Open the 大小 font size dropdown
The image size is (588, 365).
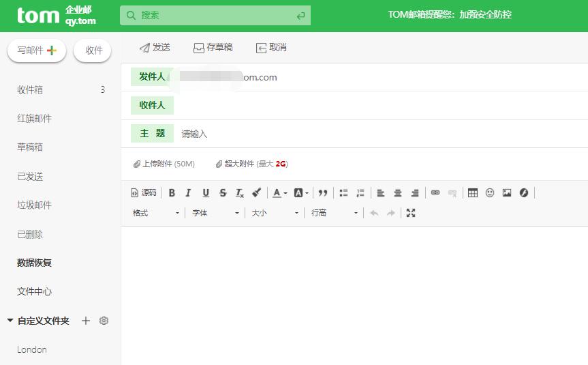click(275, 213)
